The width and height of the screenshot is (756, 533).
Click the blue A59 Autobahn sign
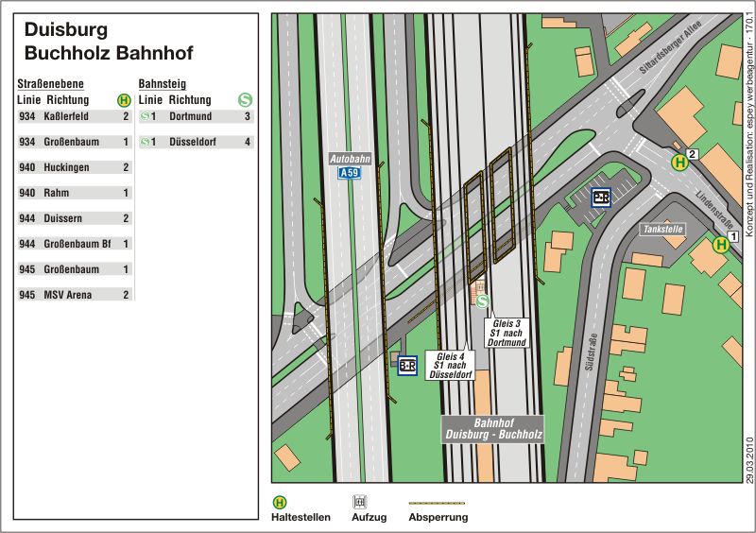click(350, 173)
